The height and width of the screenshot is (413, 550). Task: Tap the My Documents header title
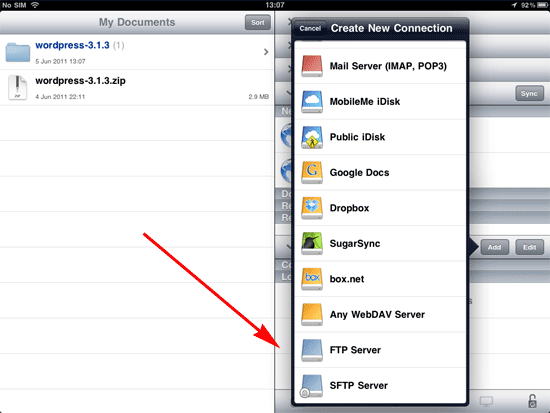137,22
